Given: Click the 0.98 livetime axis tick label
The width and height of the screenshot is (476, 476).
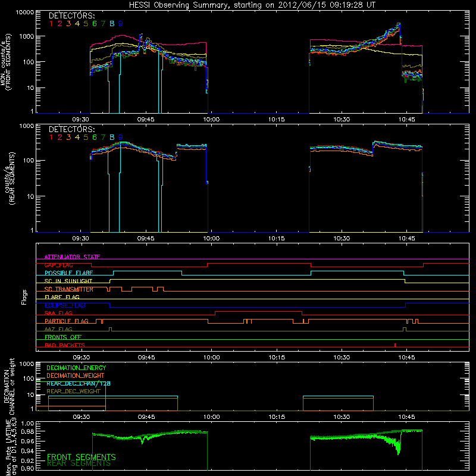Looking at the screenshot, I should pyautogui.click(x=27, y=432).
